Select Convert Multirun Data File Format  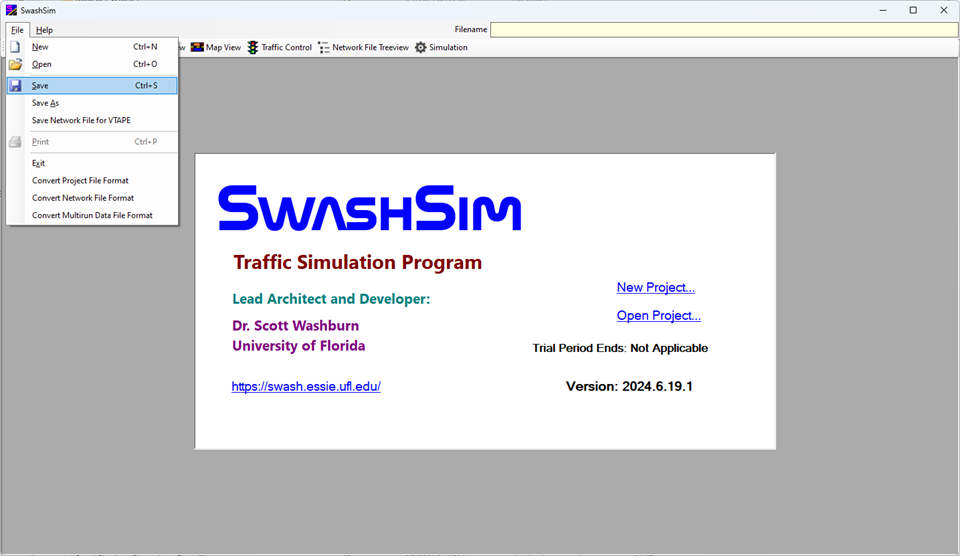[x=92, y=215]
